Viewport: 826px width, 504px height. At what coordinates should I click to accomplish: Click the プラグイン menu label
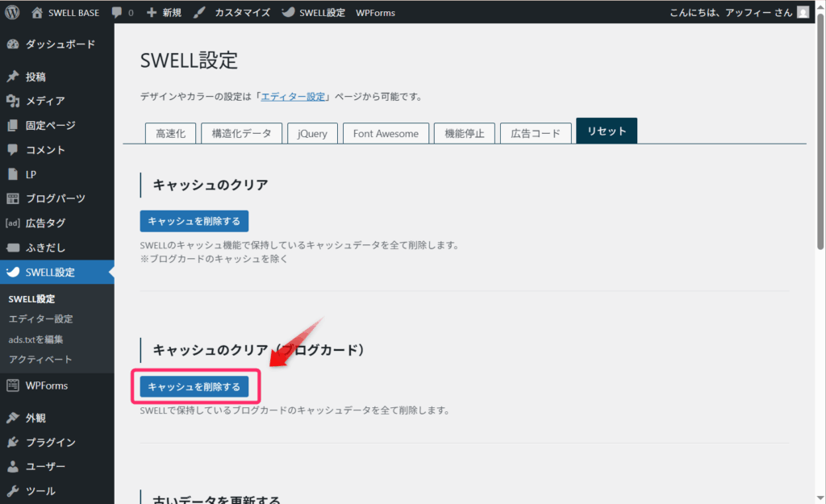point(51,443)
